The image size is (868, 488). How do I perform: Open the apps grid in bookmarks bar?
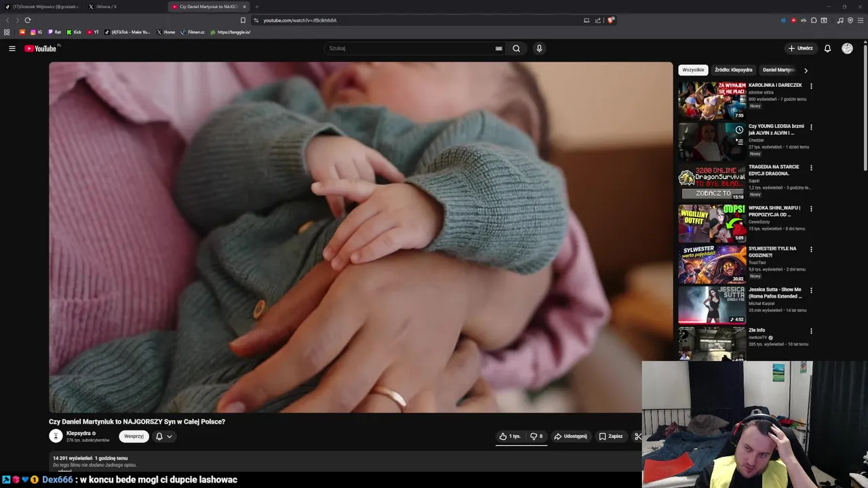coord(7,32)
